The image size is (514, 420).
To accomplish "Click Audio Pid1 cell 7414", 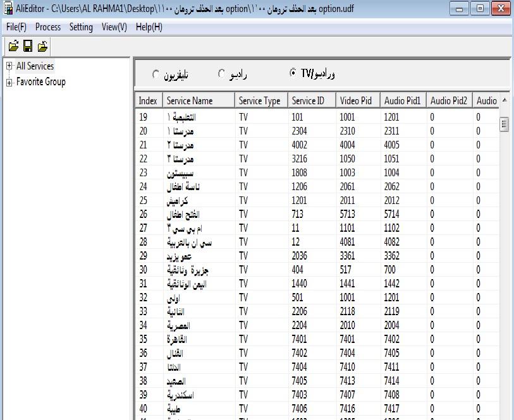I will point(391,381).
